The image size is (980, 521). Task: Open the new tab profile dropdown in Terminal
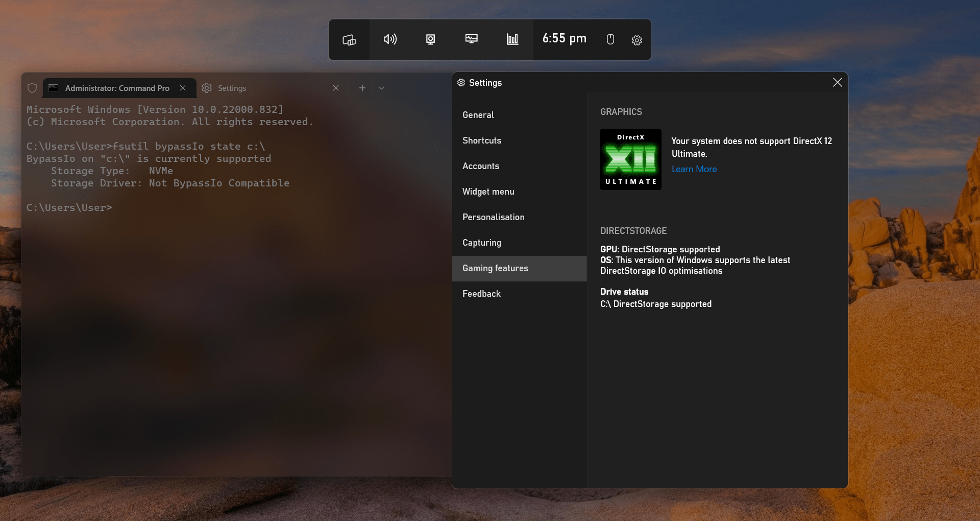tap(381, 88)
